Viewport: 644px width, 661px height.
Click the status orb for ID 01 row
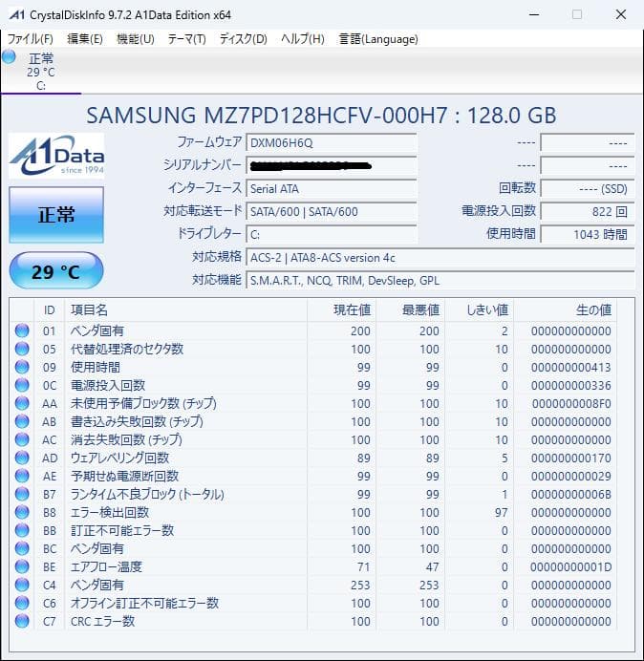pos(22,330)
